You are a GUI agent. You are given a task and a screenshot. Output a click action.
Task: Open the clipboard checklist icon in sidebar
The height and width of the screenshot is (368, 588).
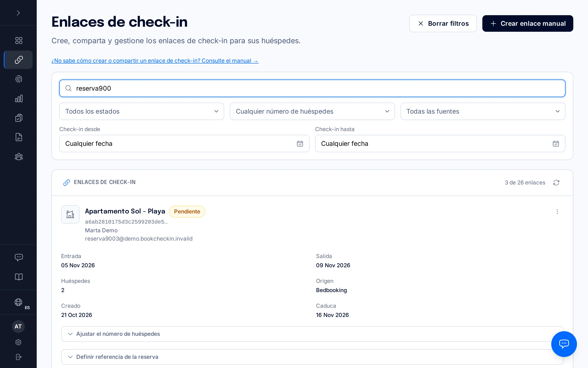click(x=19, y=118)
